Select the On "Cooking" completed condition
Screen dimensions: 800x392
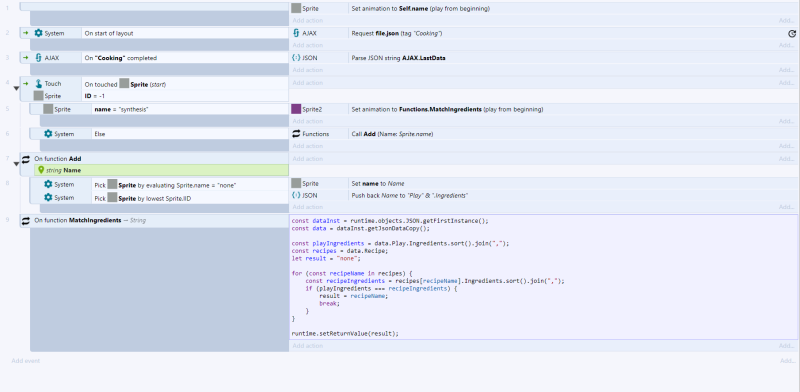pos(185,58)
